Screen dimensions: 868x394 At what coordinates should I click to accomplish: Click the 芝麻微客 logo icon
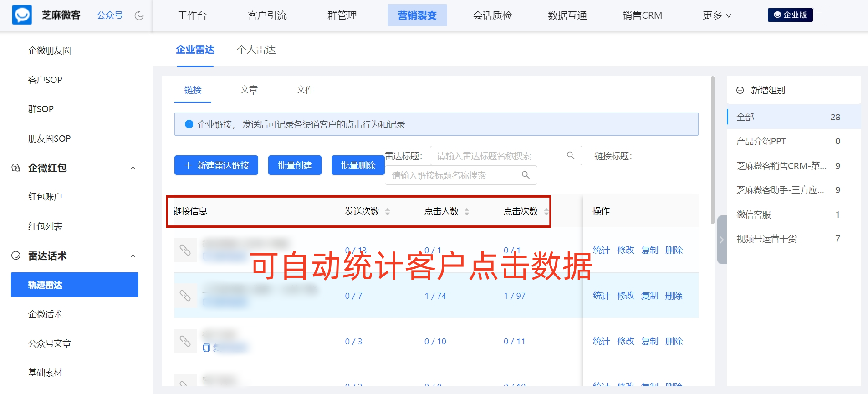22,15
